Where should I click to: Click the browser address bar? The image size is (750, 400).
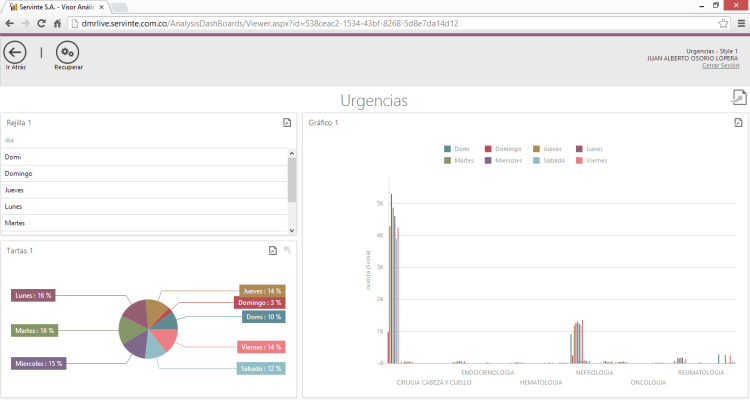(380, 23)
